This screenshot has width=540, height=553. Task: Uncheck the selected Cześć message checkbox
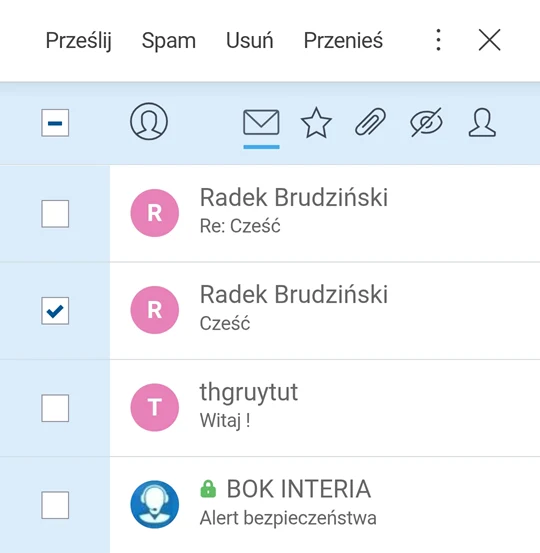(55, 311)
